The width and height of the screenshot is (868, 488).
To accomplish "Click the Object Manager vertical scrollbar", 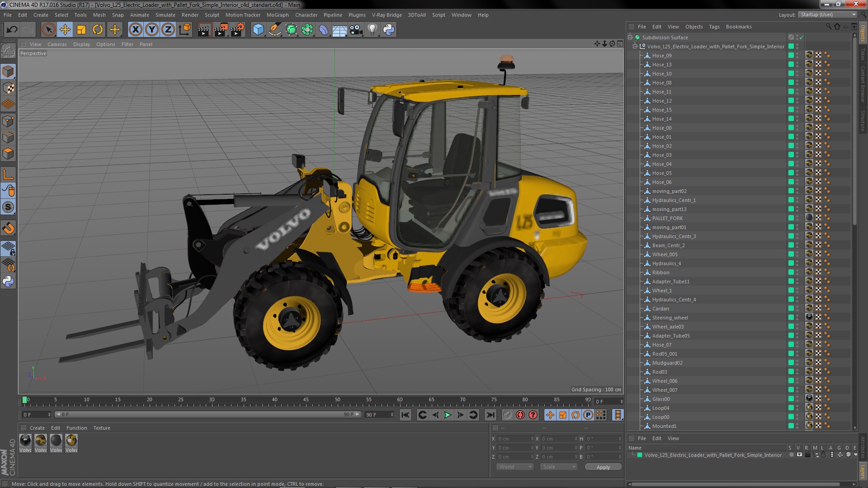I will pos(854,131).
